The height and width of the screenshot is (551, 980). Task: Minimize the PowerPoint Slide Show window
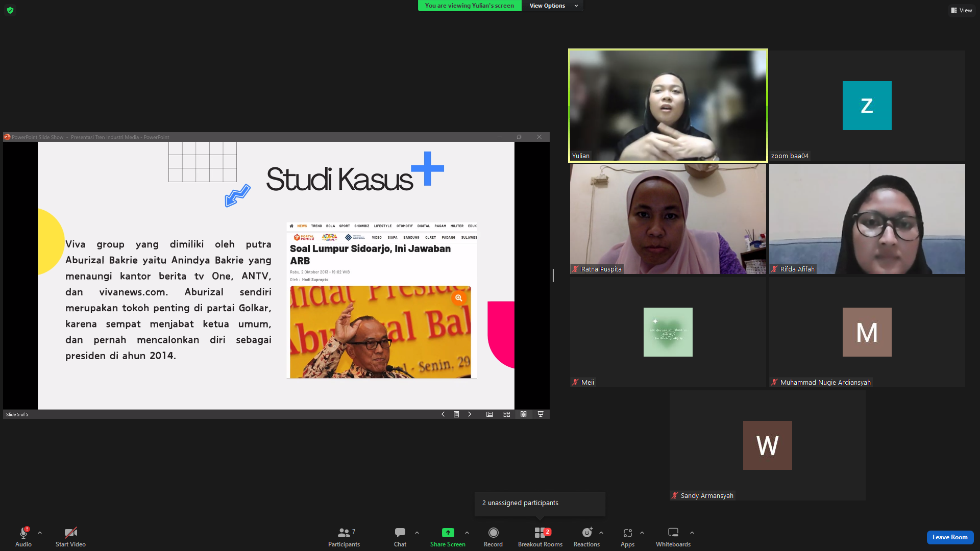coord(499,137)
